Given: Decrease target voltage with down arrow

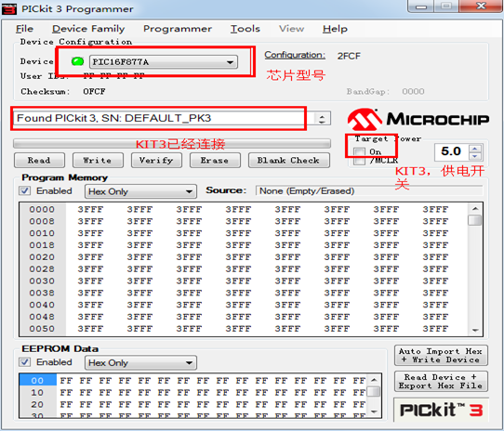Looking at the screenshot, I should (x=475, y=156).
